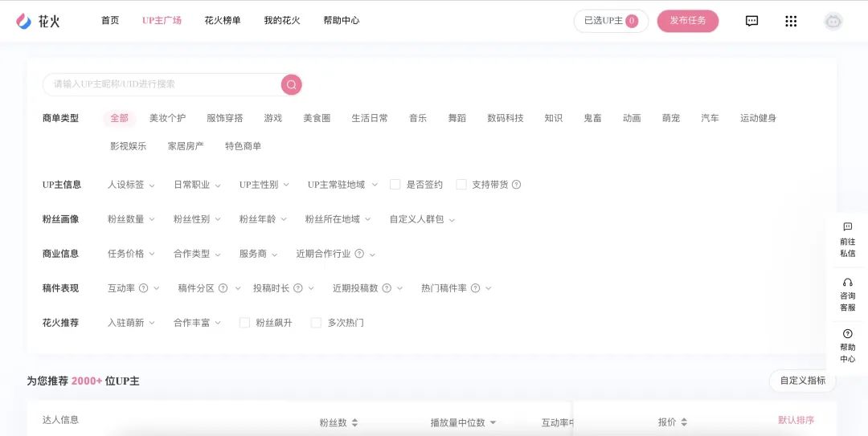Expand the UP主性别 dropdown

click(264, 185)
